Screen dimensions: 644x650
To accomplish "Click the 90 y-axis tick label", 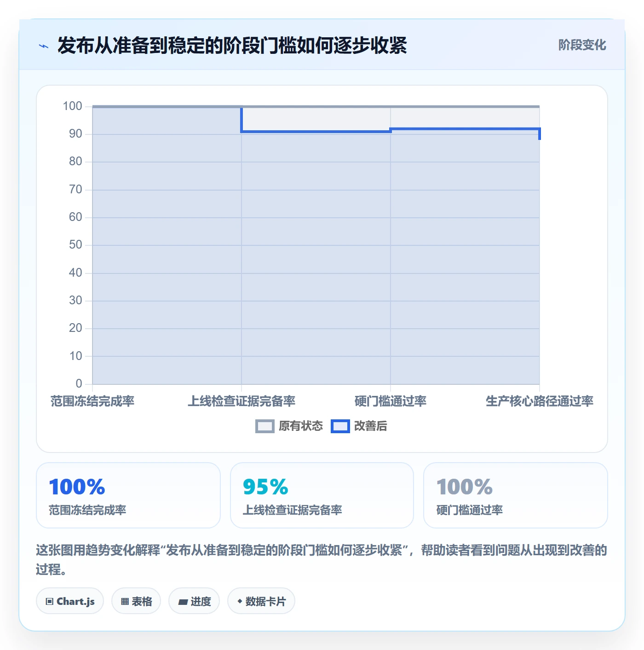I will point(75,134).
